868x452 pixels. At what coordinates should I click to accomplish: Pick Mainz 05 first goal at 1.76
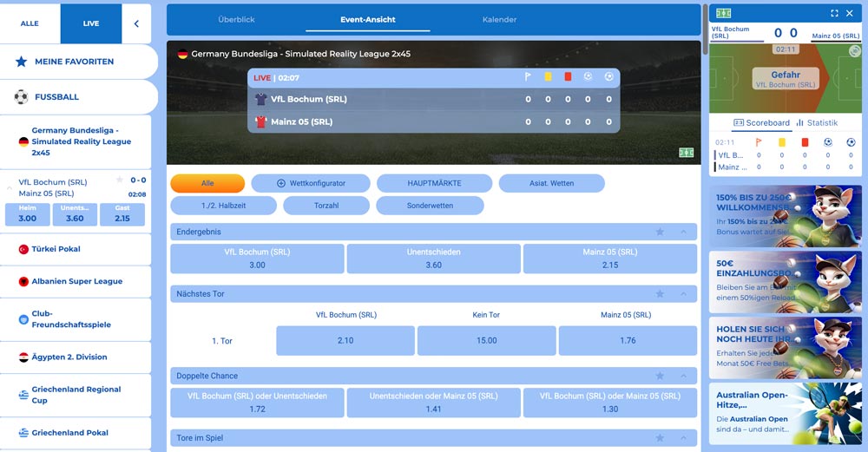tap(628, 340)
